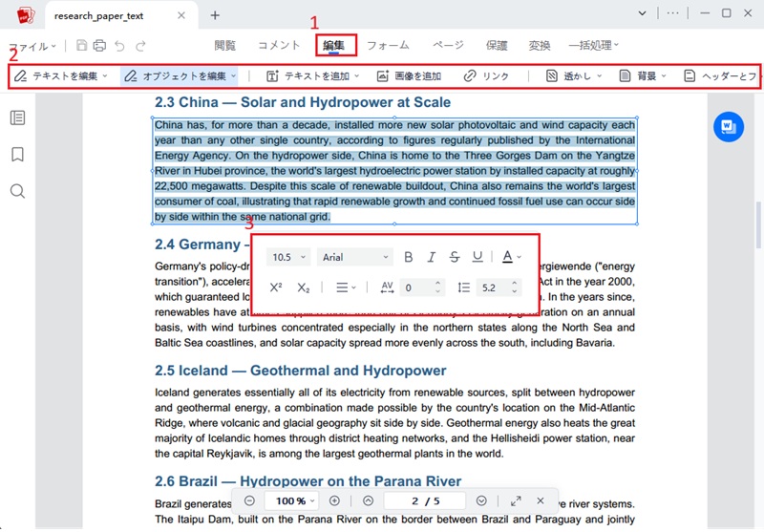
Task: Close the research_paper_text tab
Action: 181,15
